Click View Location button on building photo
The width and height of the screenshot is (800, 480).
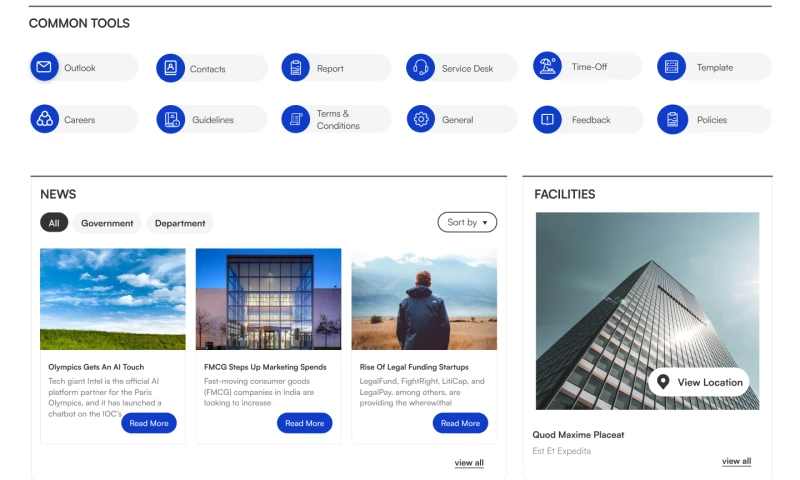pos(699,382)
